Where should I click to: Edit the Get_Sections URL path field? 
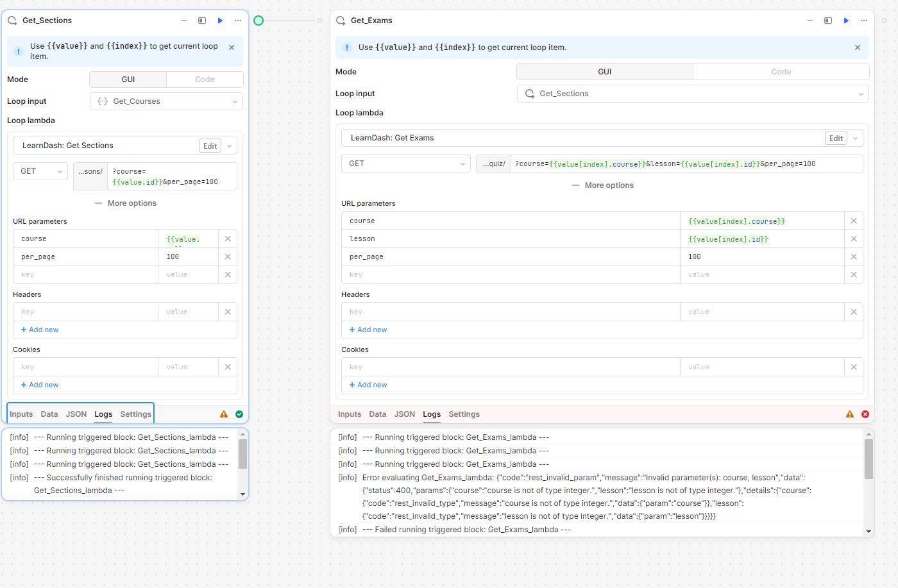172,176
